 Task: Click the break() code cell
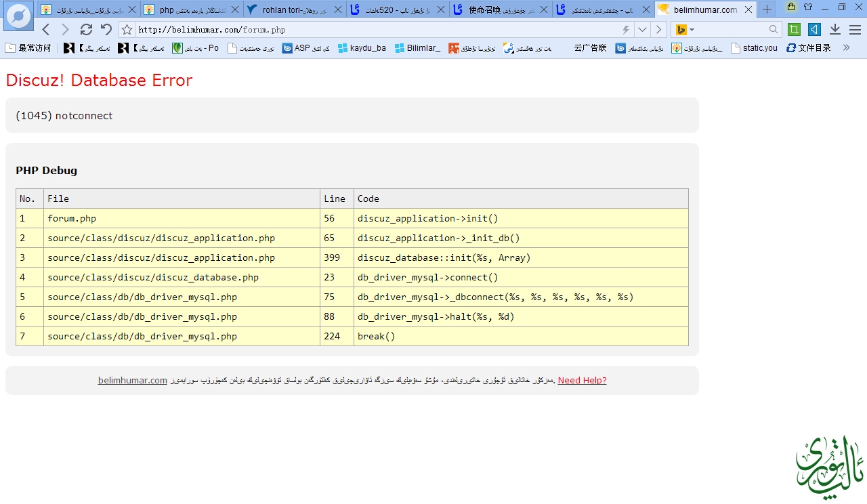(521, 336)
